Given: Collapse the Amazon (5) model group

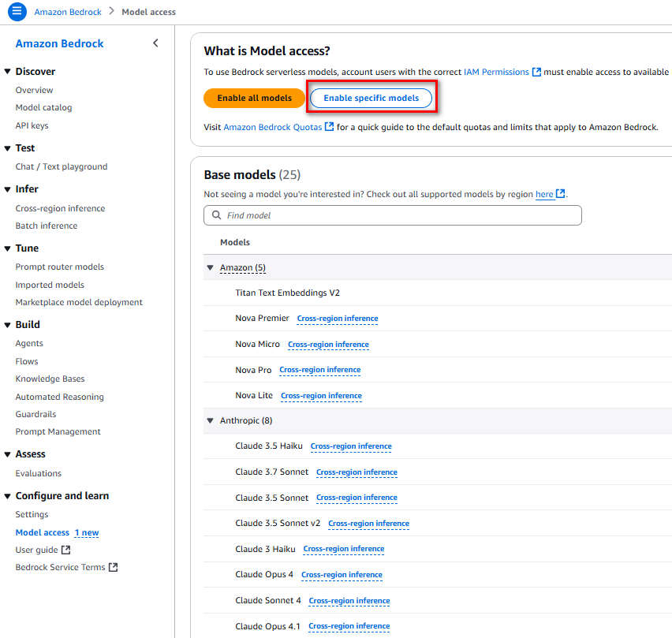Looking at the screenshot, I should [210, 267].
